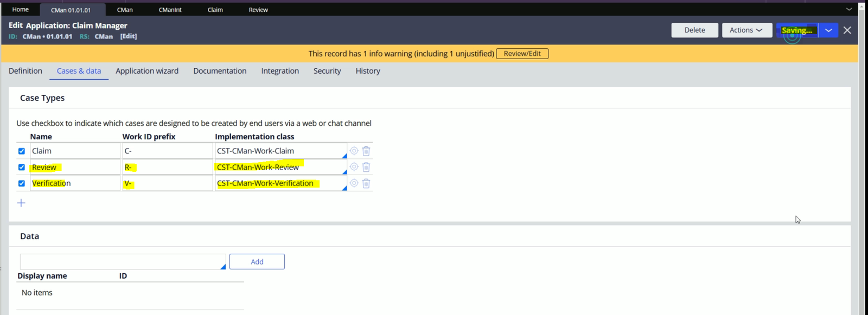Click the Case Types section heading
This screenshot has height=315, width=868.
point(42,98)
